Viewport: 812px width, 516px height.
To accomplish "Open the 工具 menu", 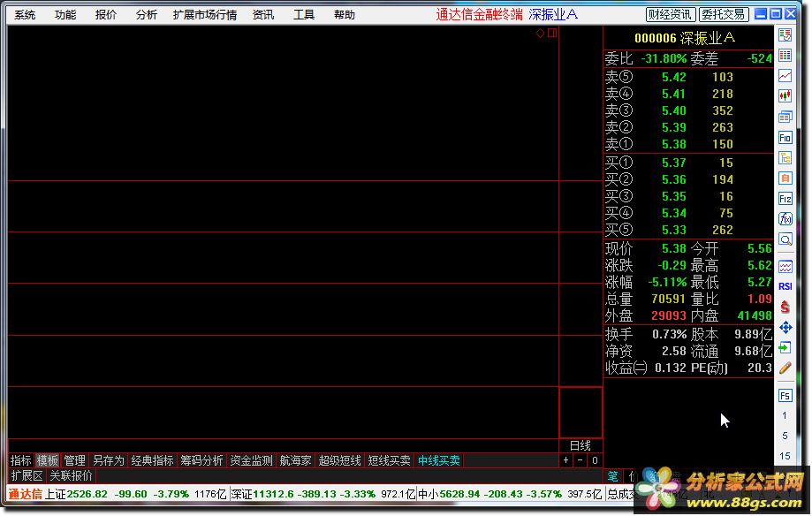I will click(x=304, y=15).
